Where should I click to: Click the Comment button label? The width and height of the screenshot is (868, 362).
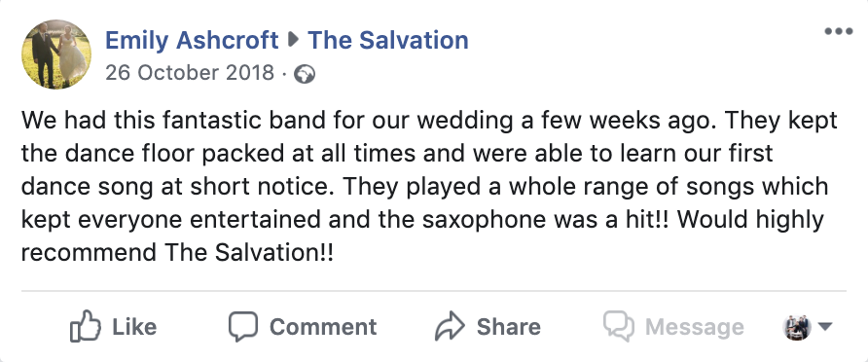tap(323, 327)
